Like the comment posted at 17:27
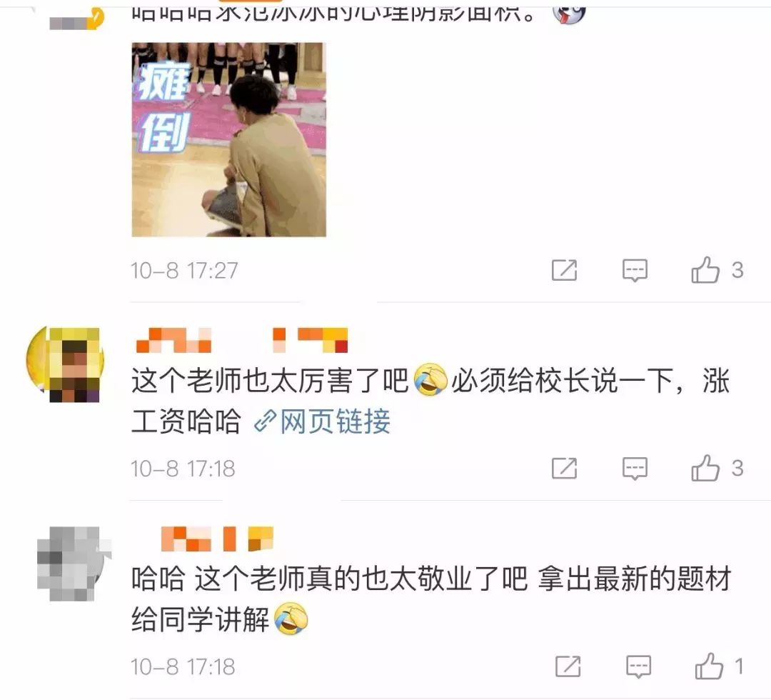This screenshot has height=700, width=771. pos(705,270)
